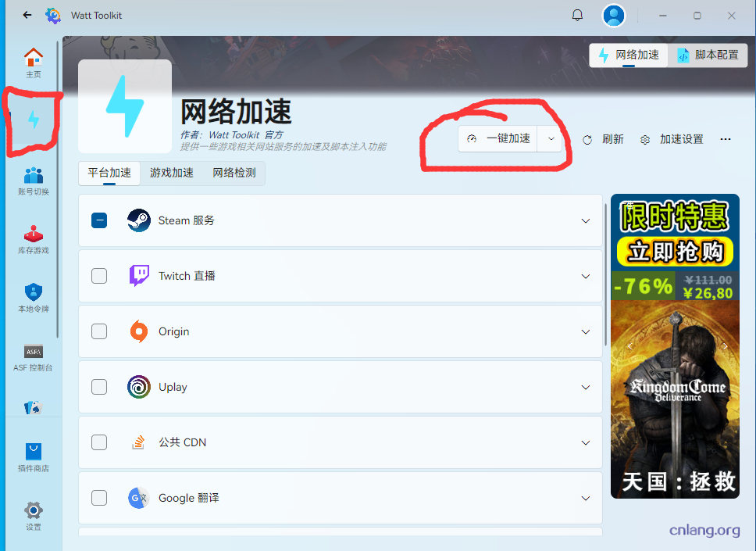
Task: Start 一键加速 one-click acceleration
Action: tap(498, 139)
